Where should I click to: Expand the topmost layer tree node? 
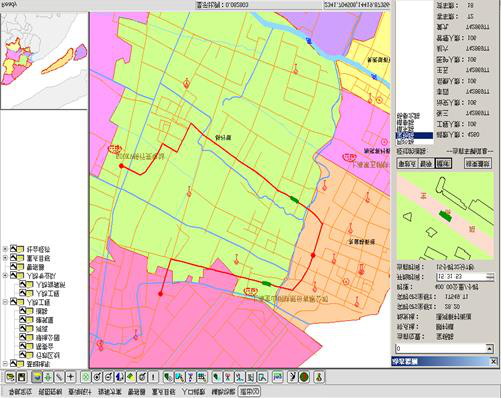(x=5, y=249)
